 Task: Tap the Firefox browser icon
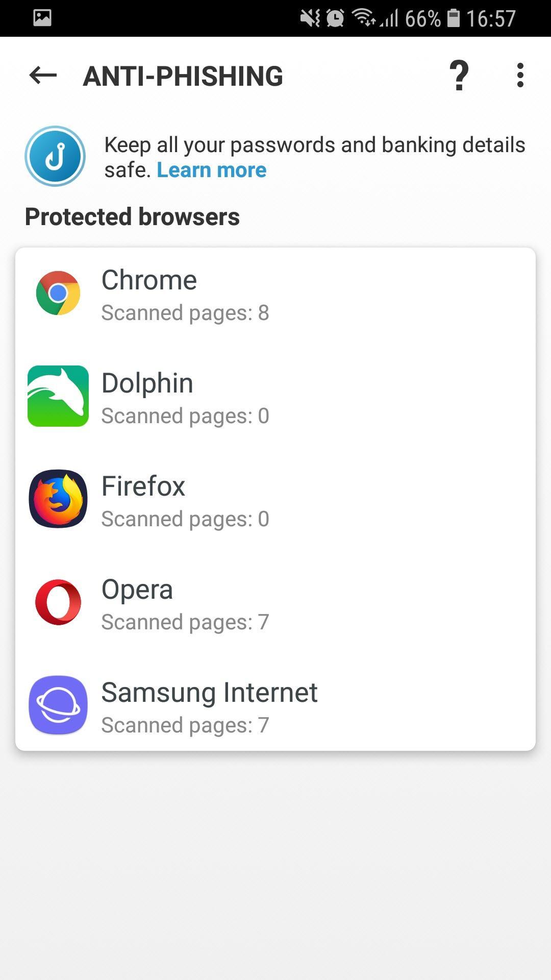tap(58, 499)
